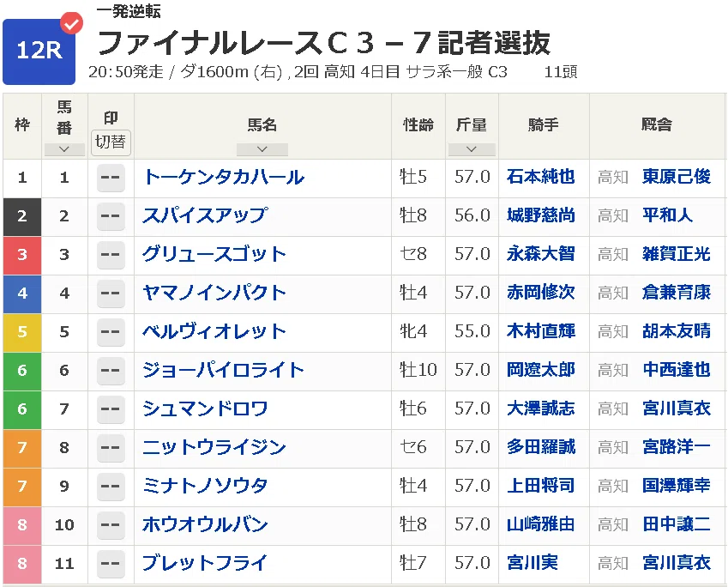View jockey 永森大智 profile

[541, 254]
